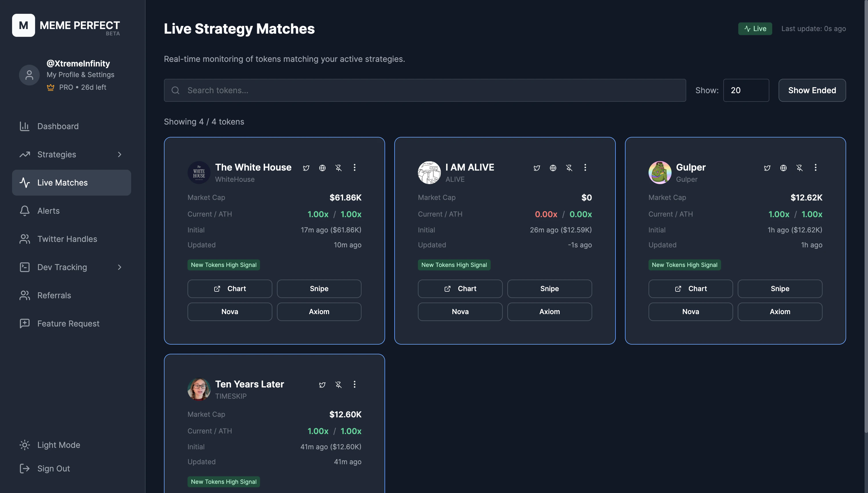Toggle the Live status indicator
The height and width of the screenshot is (493, 868).
pos(755,29)
